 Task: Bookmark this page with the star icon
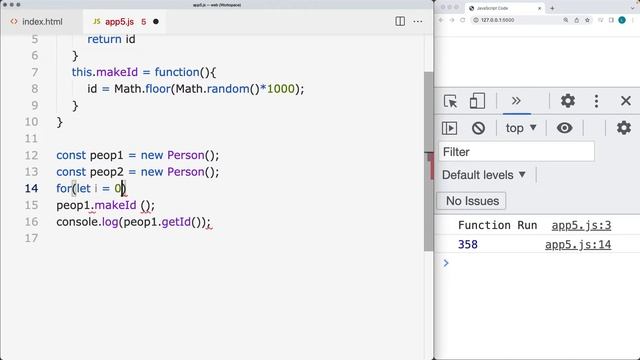587,20
